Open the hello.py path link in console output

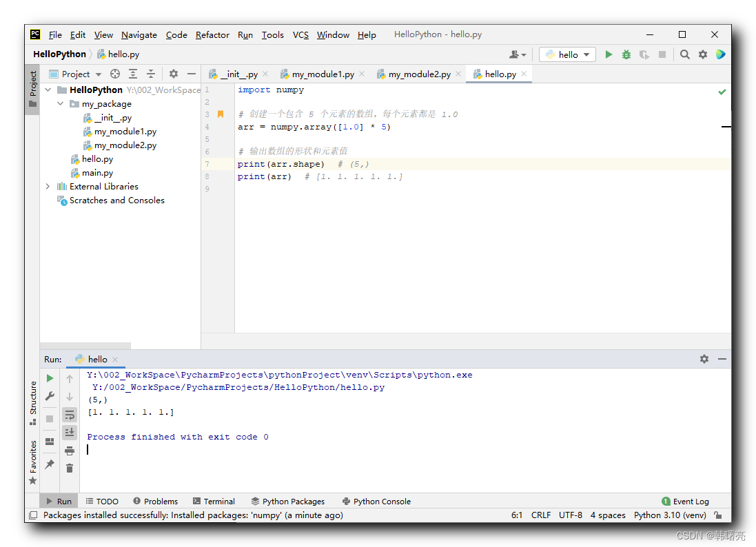[x=238, y=387]
